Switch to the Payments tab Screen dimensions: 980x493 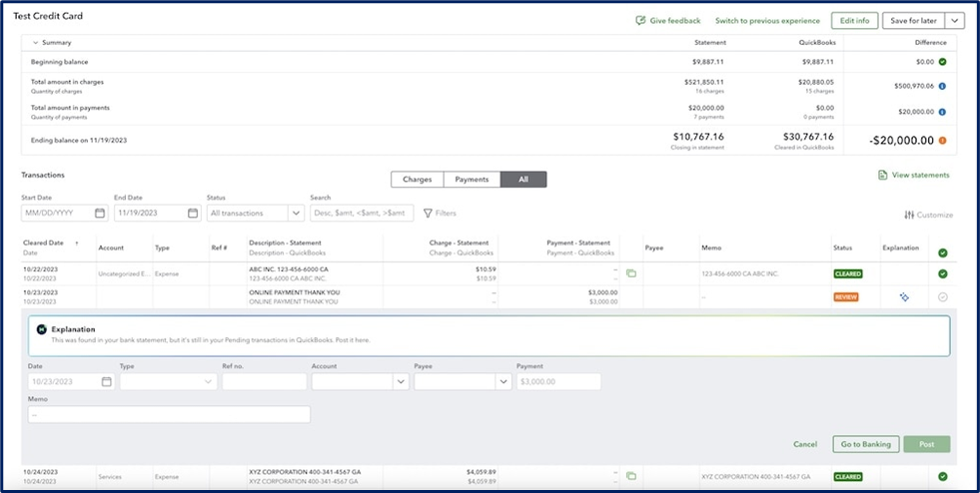point(472,180)
